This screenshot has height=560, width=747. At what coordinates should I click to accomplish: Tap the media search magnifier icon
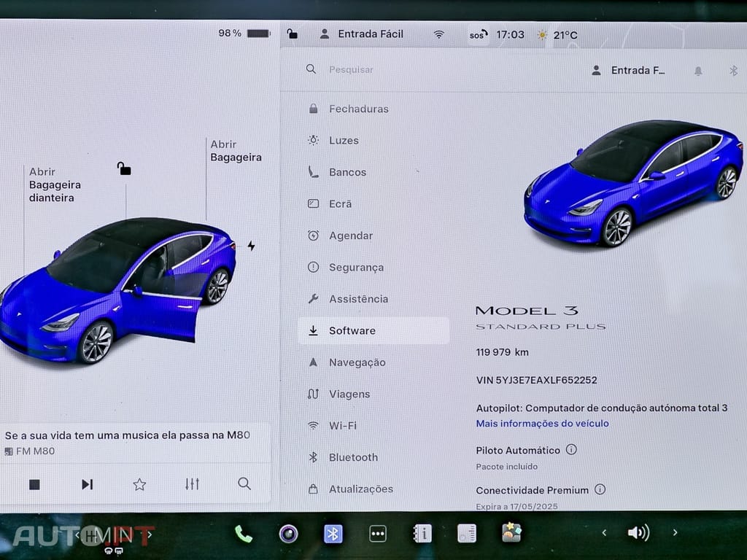point(244,484)
